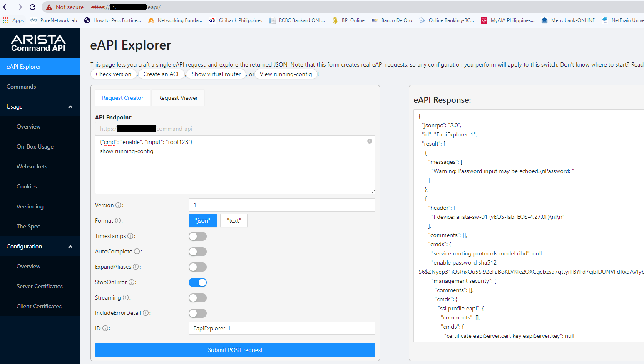644x364 pixels.
Task: Go back using browser back arrow
Action: [x=6, y=7]
